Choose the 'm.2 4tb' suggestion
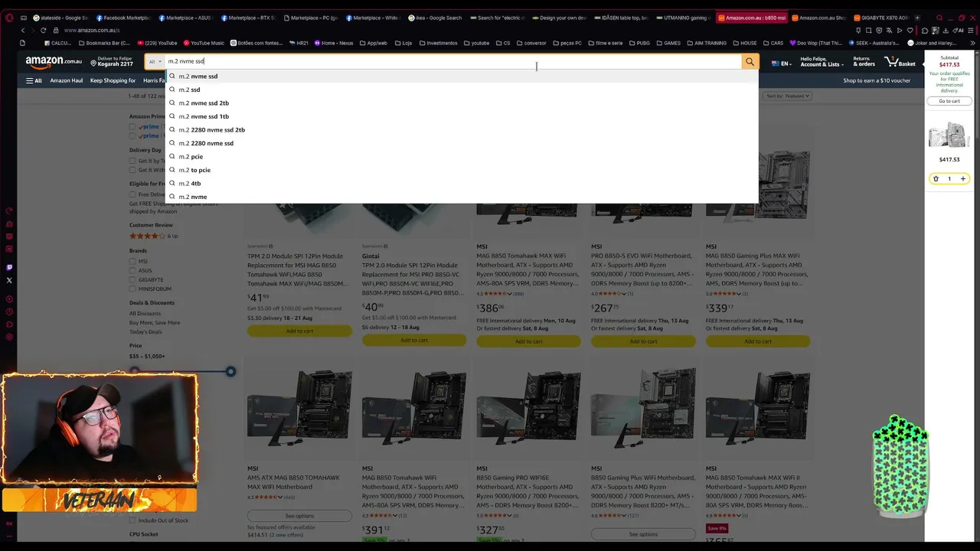Screen dimensions: 980x551 coord(462,184)
